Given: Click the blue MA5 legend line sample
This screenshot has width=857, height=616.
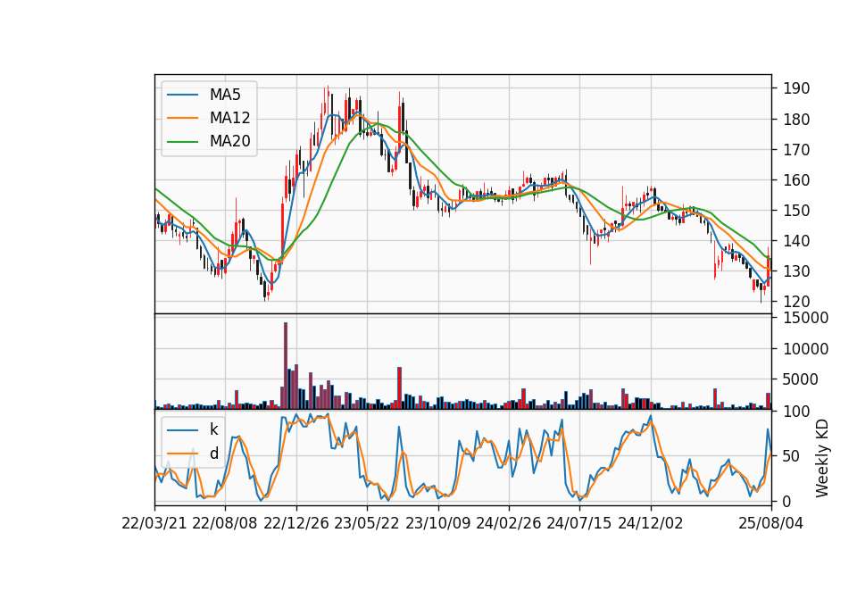Looking at the screenshot, I should [x=182, y=95].
